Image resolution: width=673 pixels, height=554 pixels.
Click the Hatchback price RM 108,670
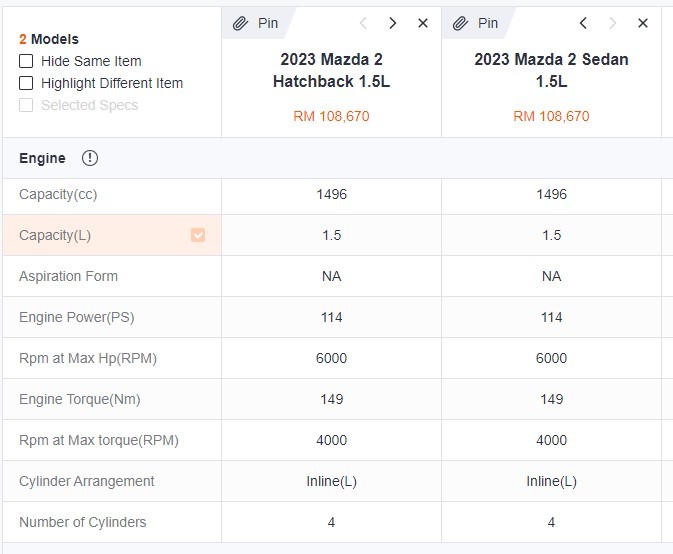tap(331, 116)
